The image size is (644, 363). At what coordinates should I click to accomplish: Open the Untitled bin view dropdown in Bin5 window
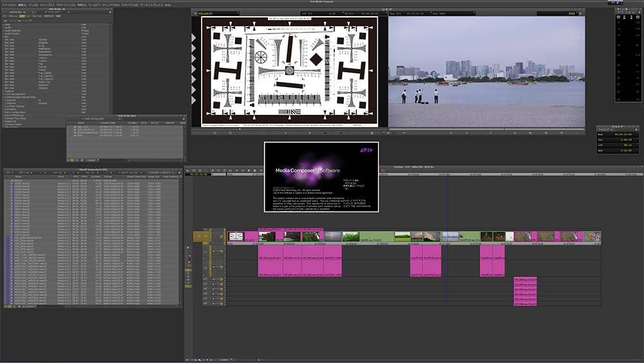93,160
